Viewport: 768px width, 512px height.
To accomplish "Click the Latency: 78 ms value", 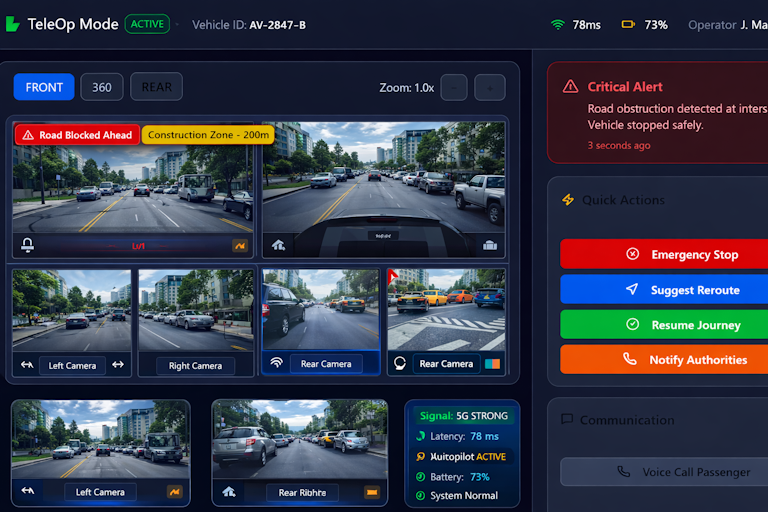I will (484, 436).
